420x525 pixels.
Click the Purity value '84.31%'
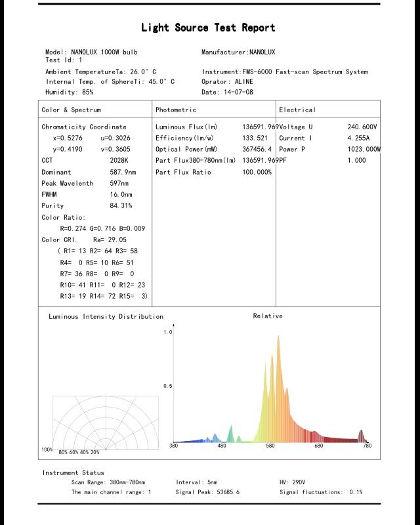(x=121, y=205)
